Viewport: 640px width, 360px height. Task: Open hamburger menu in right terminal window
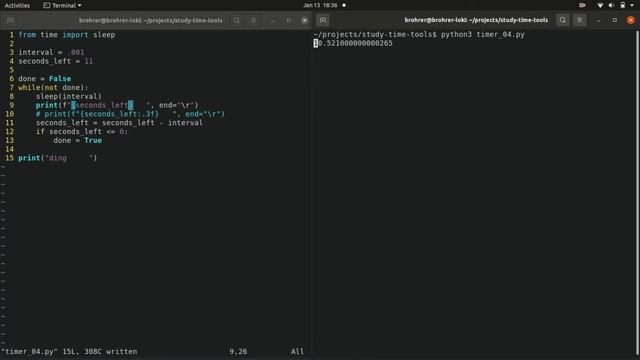580,20
